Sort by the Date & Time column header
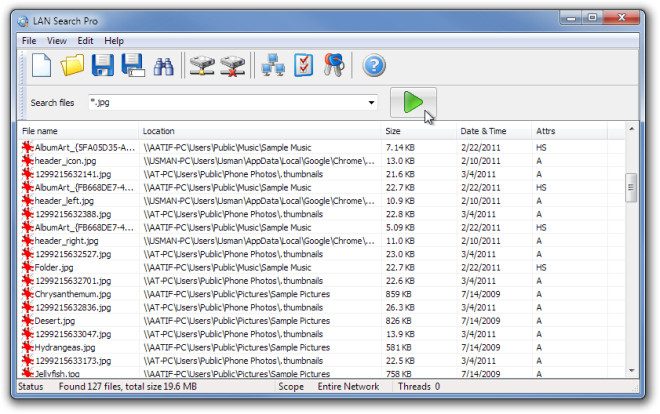 pyautogui.click(x=494, y=131)
